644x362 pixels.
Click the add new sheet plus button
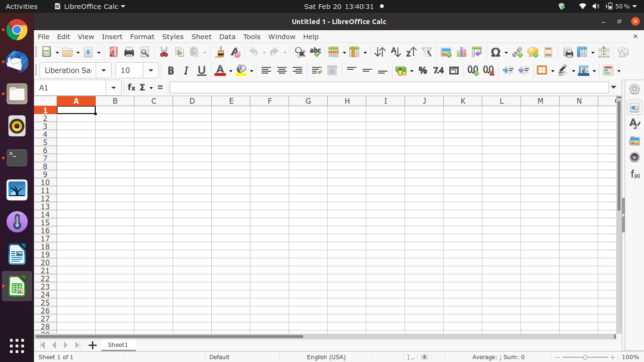tap(92, 345)
